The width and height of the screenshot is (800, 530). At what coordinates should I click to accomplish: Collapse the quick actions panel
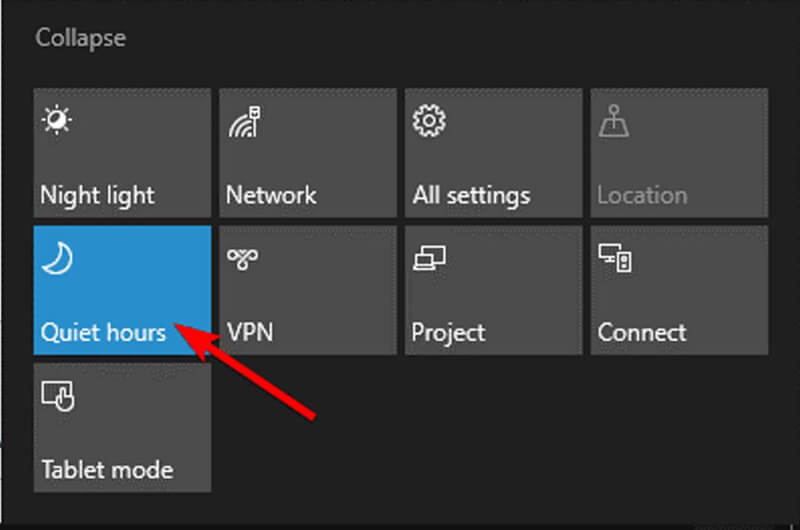[x=81, y=38]
